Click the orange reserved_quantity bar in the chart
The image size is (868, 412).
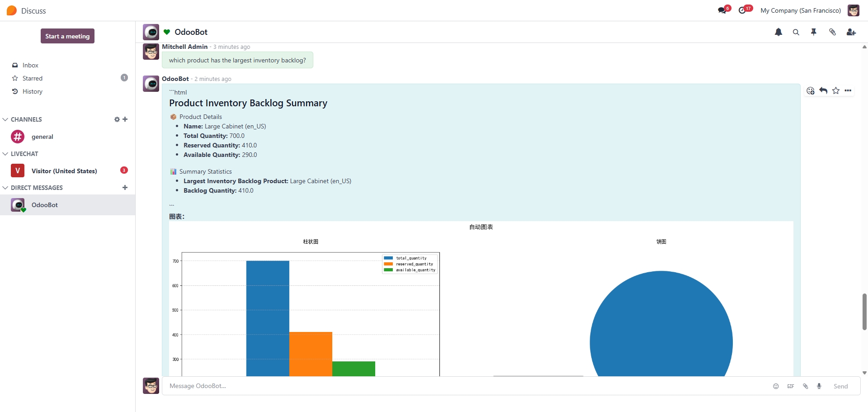tap(311, 354)
